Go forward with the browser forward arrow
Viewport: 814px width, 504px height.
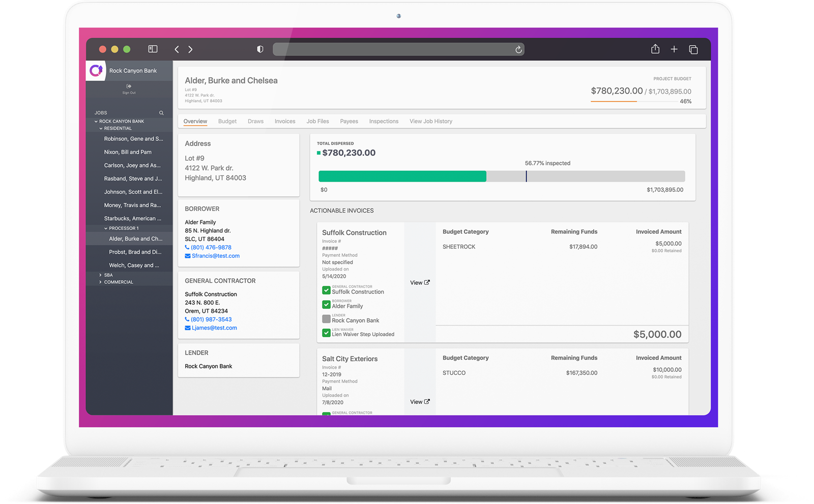click(x=190, y=49)
